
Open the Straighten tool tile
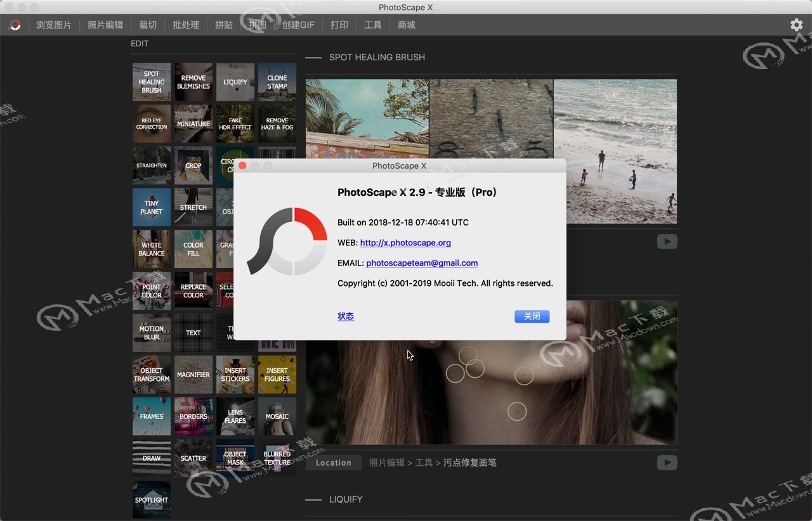(152, 165)
